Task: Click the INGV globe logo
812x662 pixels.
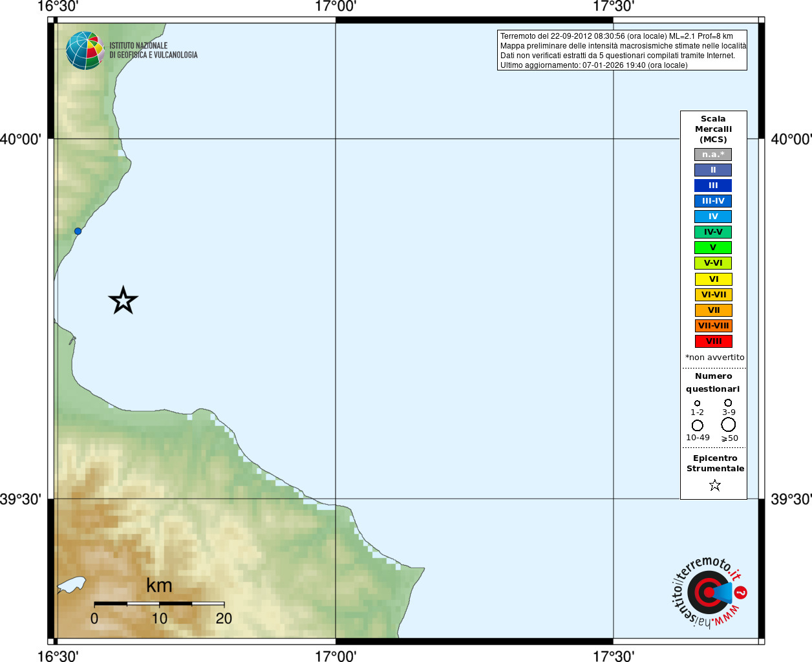Action: pos(85,50)
